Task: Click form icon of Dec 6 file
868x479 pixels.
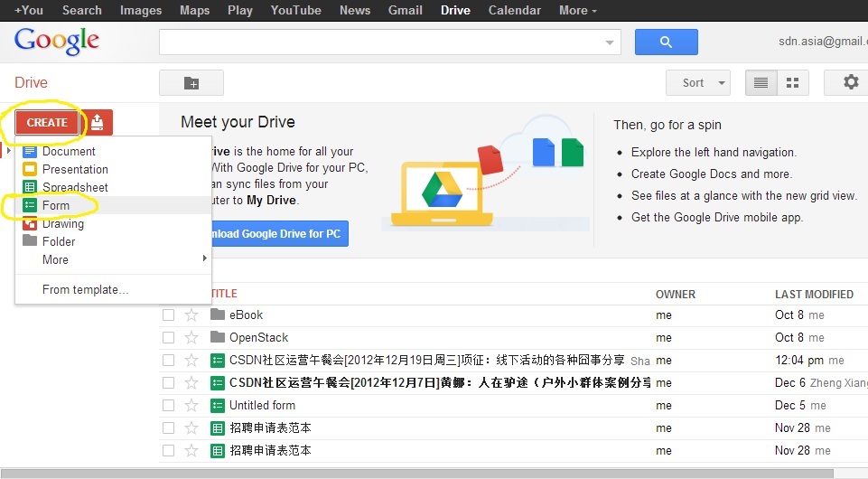Action: click(x=218, y=382)
